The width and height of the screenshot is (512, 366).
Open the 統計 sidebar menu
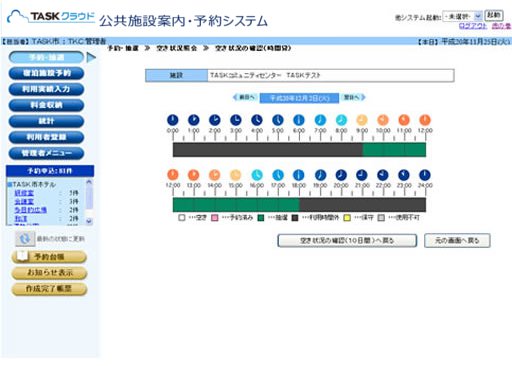pos(46,121)
